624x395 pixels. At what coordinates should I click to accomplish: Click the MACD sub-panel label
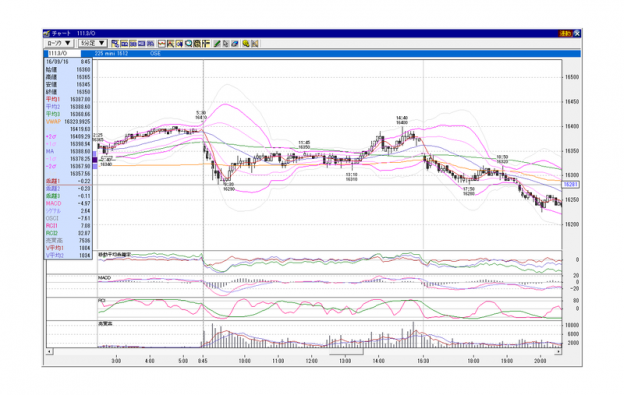(104, 278)
